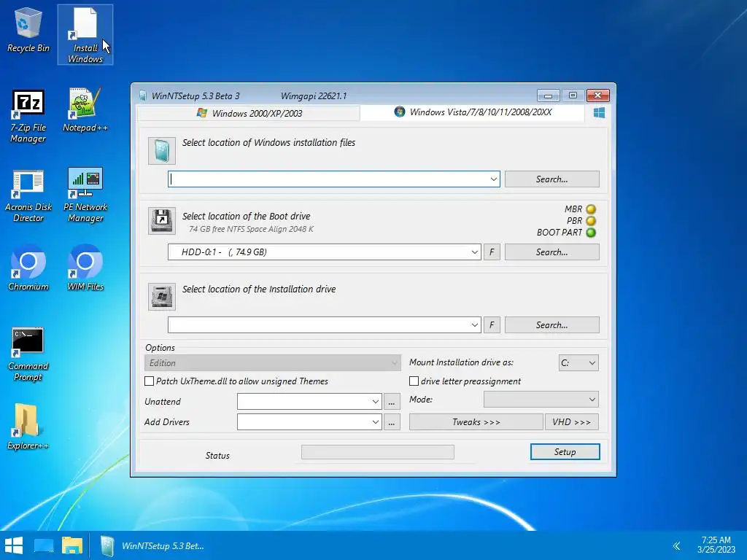Open the blue desktop taskbar icon
The height and width of the screenshot is (560, 747).
[x=44, y=545]
